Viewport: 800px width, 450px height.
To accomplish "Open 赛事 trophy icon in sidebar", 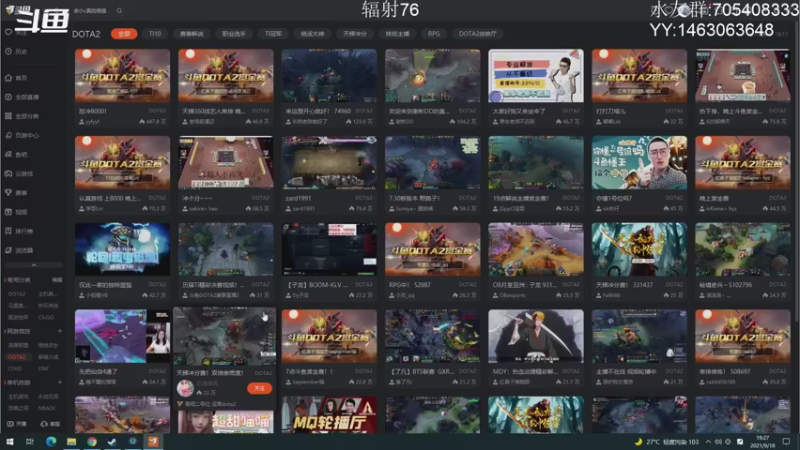I will tap(8, 192).
